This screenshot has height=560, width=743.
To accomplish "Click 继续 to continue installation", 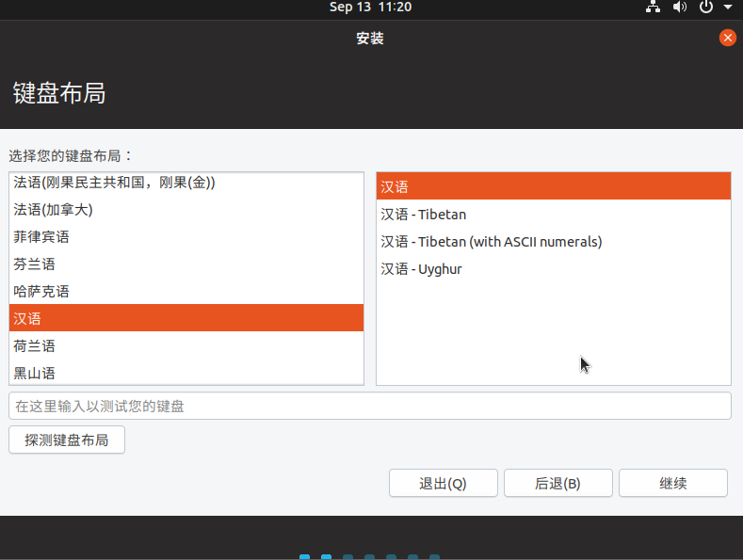I will [673, 483].
